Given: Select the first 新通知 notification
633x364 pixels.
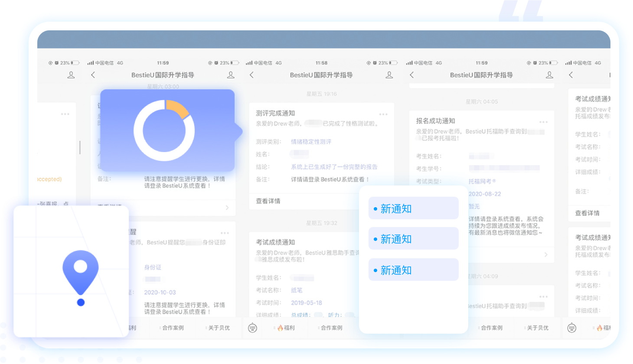Looking at the screenshot, I should [413, 208].
